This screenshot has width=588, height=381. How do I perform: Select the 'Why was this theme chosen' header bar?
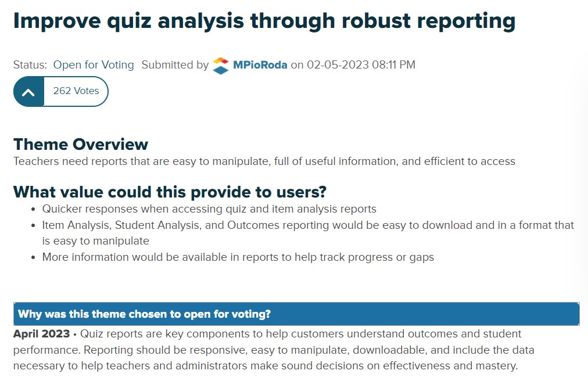(296, 314)
